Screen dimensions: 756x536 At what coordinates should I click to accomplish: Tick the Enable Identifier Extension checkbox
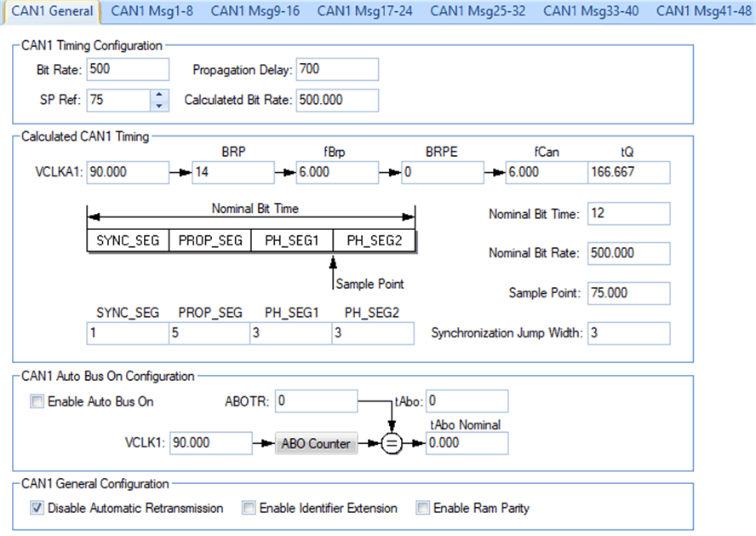tap(249, 509)
